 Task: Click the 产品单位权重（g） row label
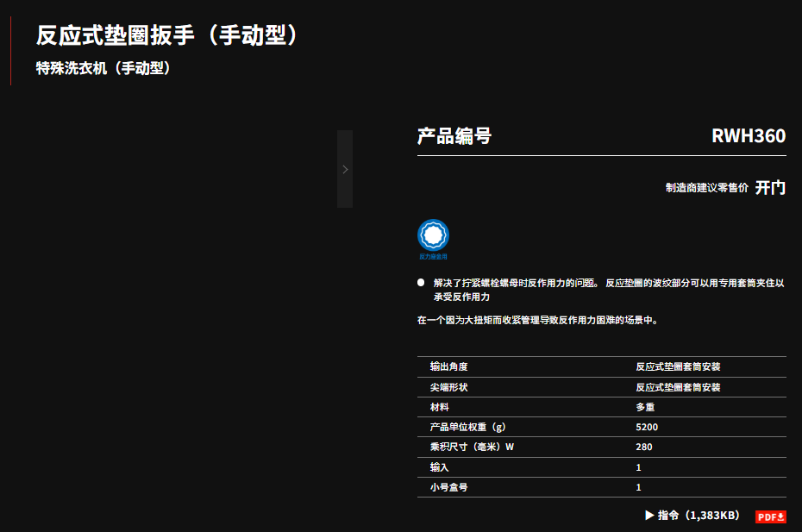tap(467, 427)
